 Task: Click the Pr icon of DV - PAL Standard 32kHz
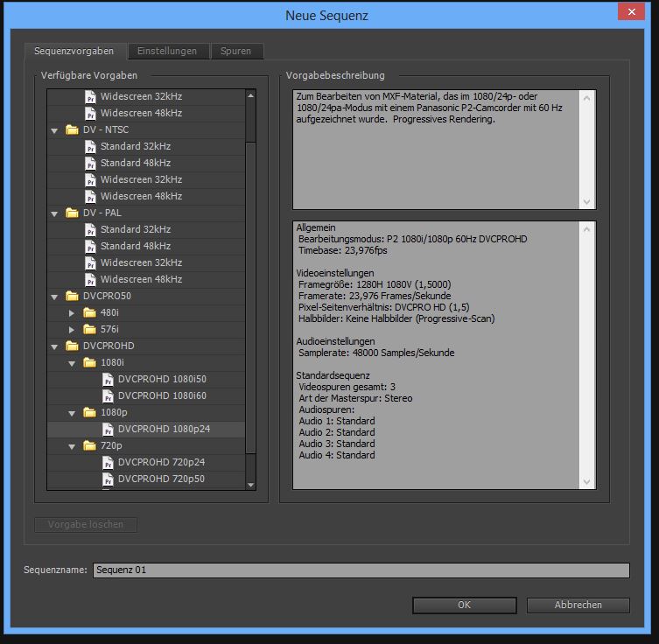[x=90, y=230]
